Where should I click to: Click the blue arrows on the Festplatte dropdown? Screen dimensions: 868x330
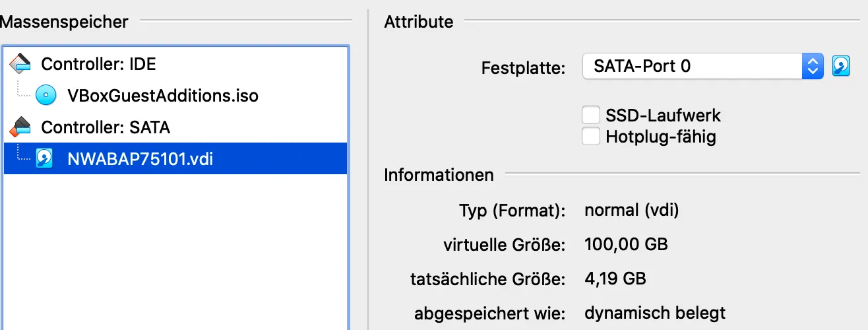(813, 66)
